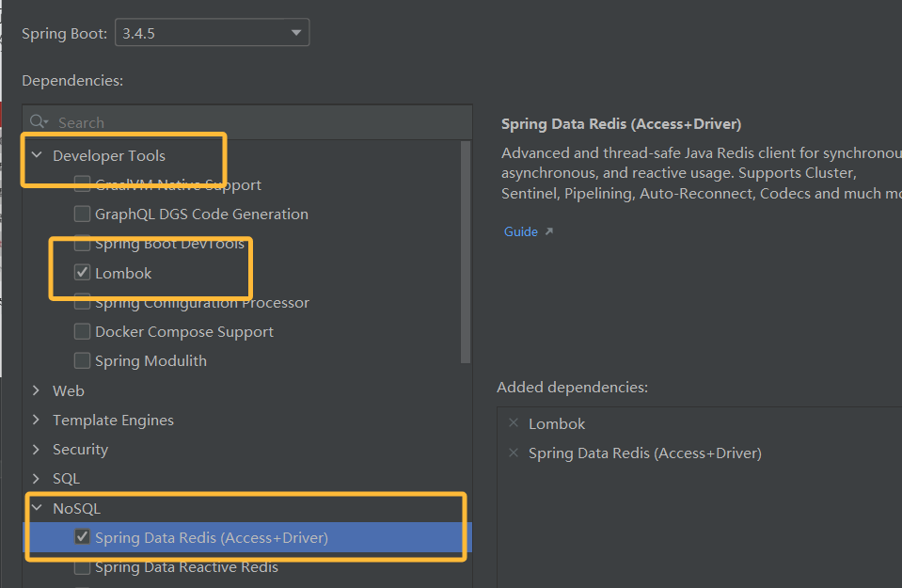The height and width of the screenshot is (588, 902).
Task: Collapse the NoSQL category
Action: [x=37, y=507]
